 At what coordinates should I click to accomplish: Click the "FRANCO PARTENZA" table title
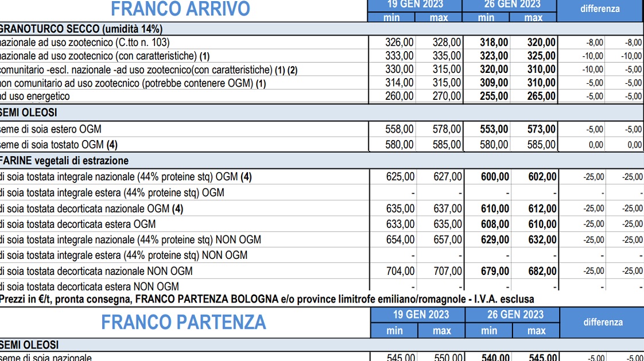(x=184, y=323)
